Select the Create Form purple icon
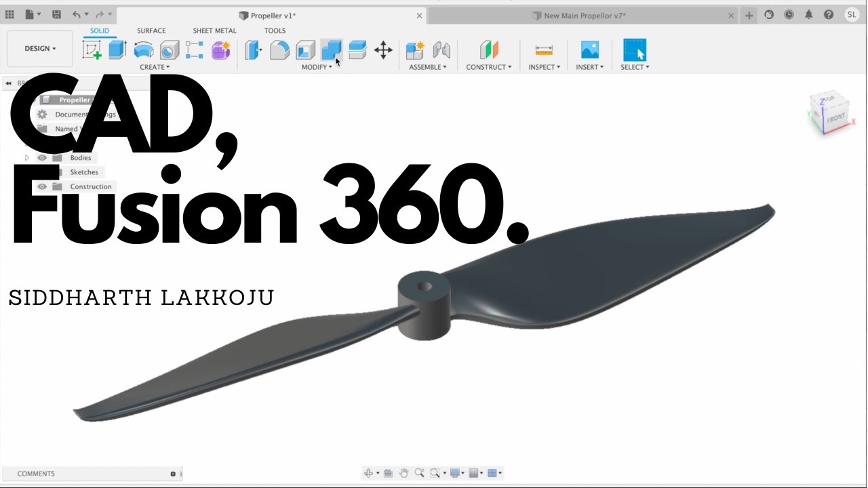The image size is (868, 488). [x=220, y=50]
